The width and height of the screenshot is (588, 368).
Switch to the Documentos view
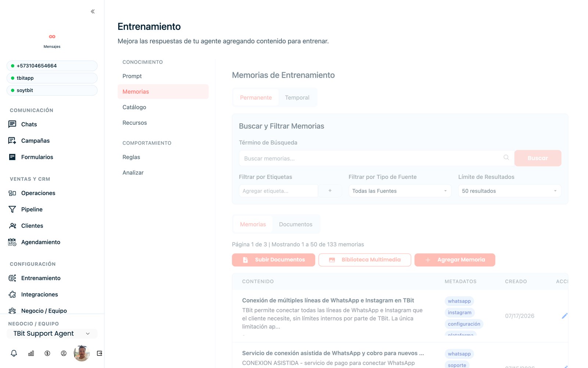(295, 224)
